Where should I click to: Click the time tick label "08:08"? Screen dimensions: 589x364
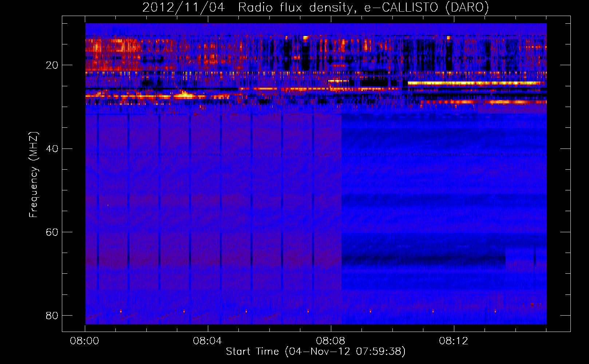pos(331,341)
